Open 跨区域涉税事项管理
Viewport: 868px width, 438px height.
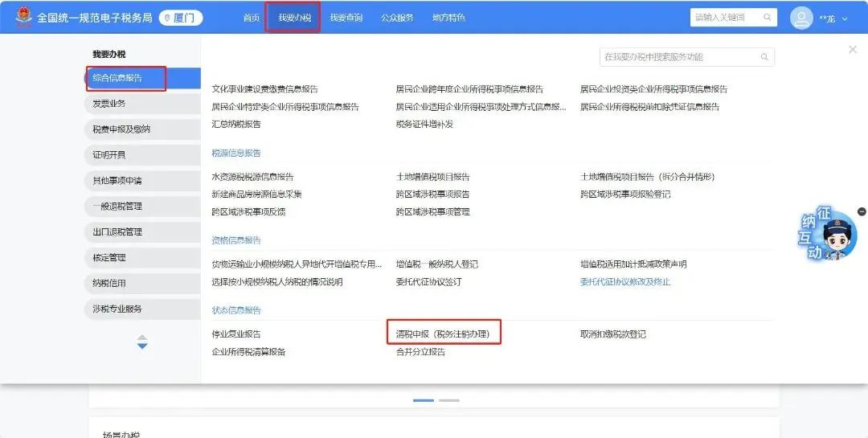coord(433,212)
